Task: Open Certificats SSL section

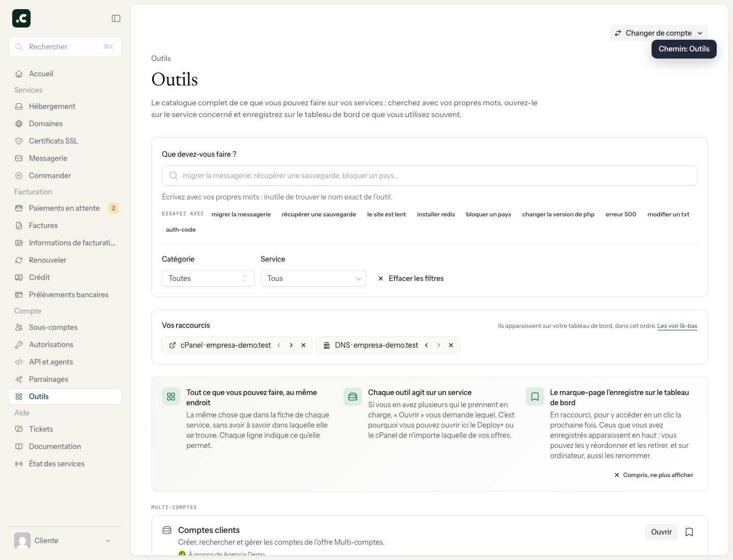Action: (65, 141)
